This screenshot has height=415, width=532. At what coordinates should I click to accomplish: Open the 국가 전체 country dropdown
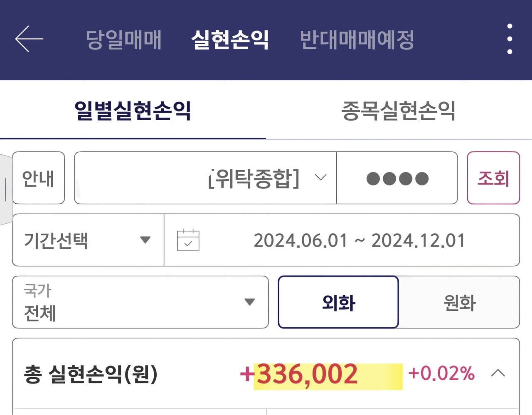(140, 302)
